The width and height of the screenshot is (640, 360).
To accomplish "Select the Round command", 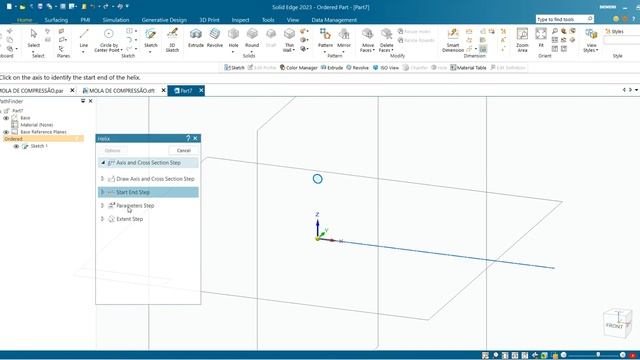I will pyautogui.click(x=252, y=38).
